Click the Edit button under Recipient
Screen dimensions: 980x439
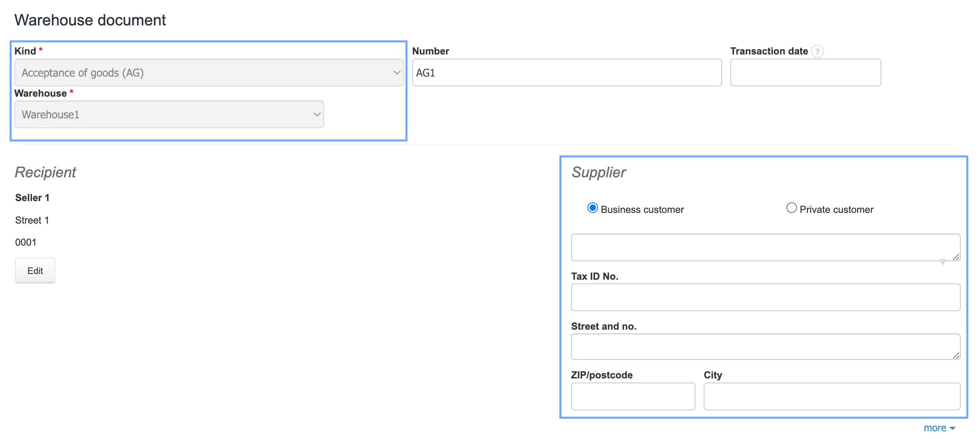click(35, 271)
